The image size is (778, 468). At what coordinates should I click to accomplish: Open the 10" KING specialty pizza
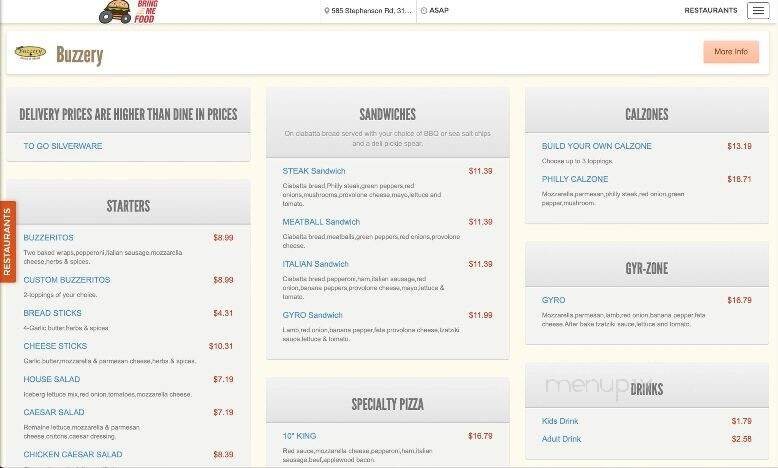[x=299, y=436]
